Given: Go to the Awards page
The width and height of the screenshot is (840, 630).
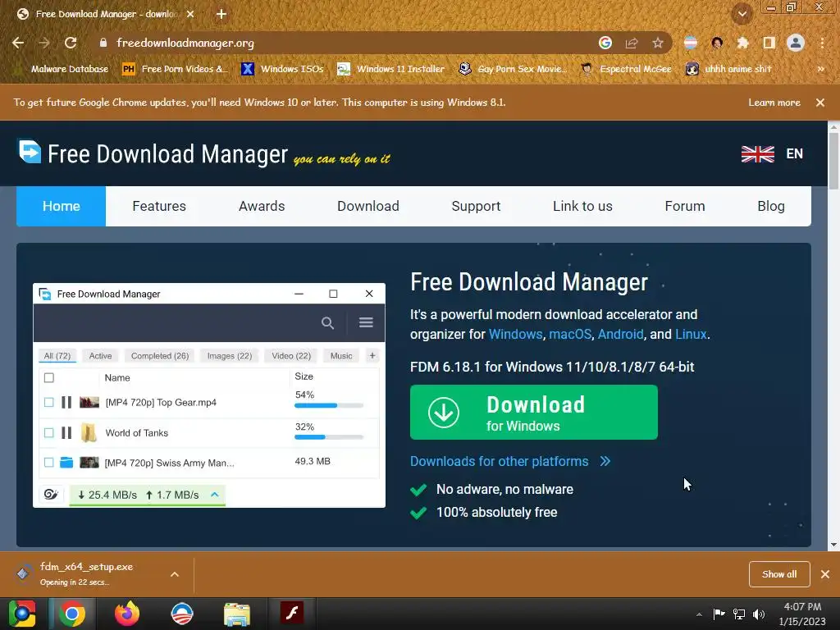Looking at the screenshot, I should pos(262,206).
